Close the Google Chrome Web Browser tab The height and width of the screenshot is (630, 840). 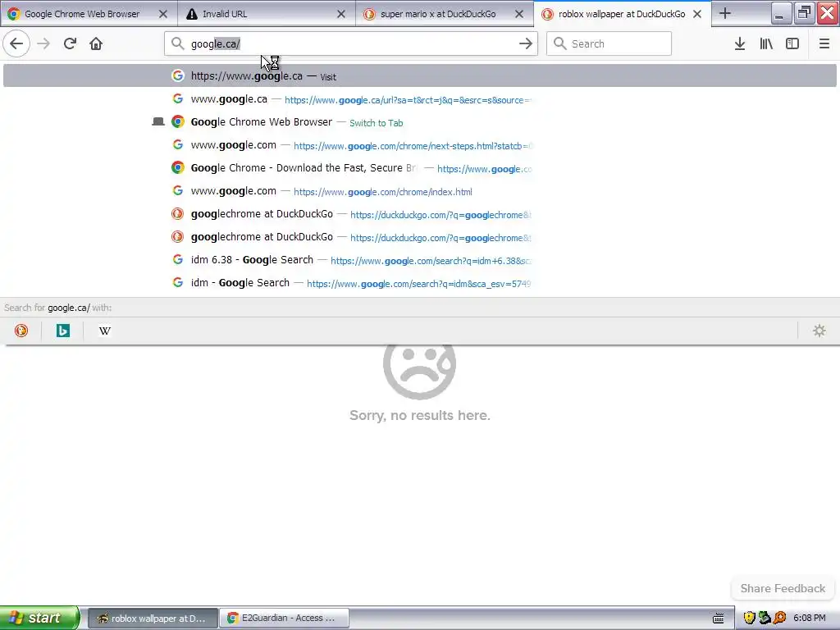(x=163, y=14)
